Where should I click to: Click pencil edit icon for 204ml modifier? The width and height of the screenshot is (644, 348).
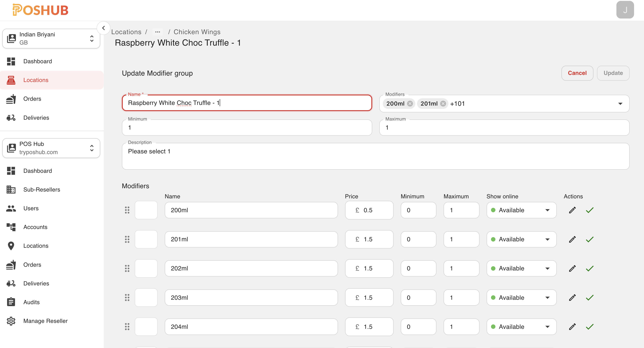(x=572, y=327)
